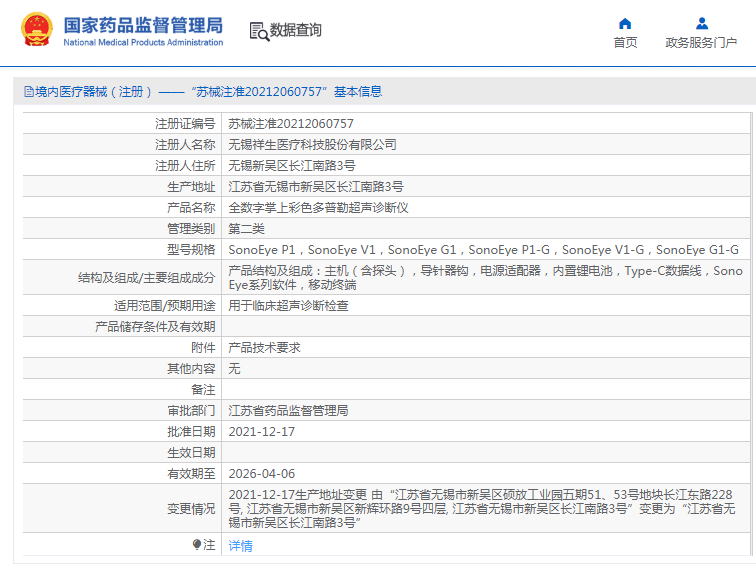Viewport: 756px width, 568px height.
Task: Click the 国家药品监督管理局 site title
Action: coord(143,25)
